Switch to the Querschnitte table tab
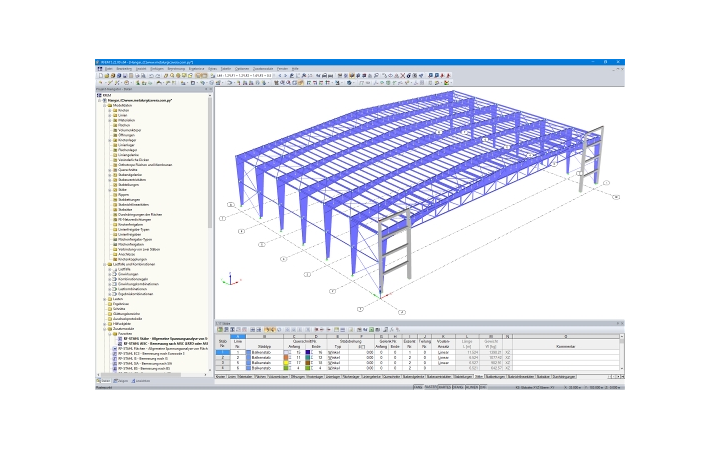Screen dimensions: 720x450 click(392, 377)
